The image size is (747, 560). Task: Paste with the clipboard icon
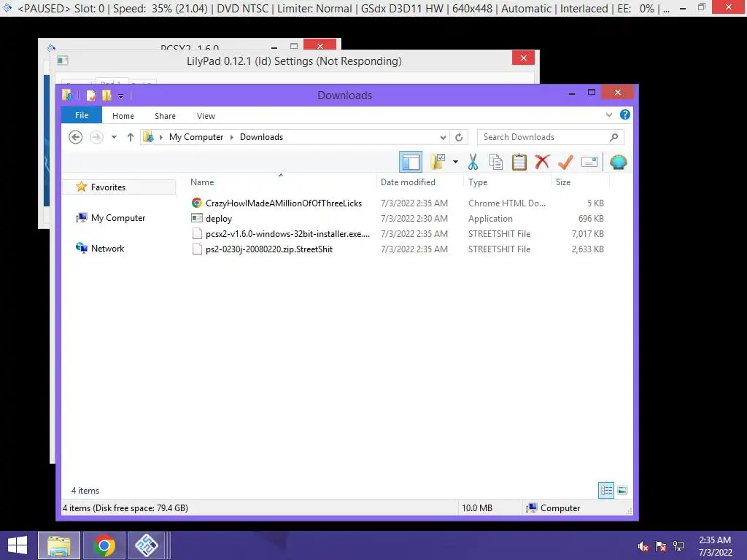(519, 162)
